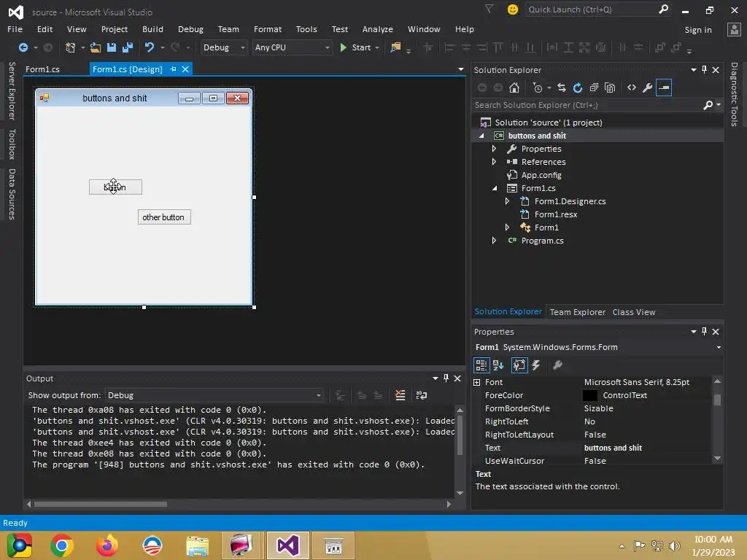Screen dimensions: 747x560
Task: Open the Show output from dropdown
Action: click(214, 395)
